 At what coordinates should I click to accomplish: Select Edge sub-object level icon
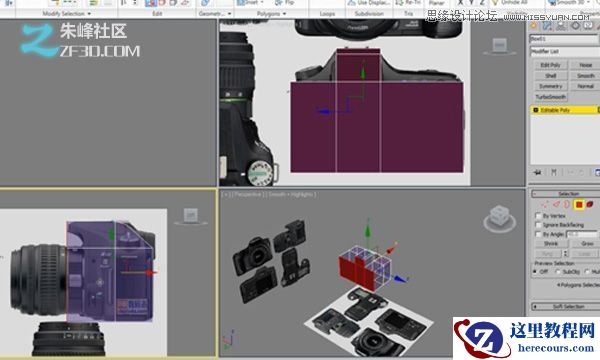click(556, 205)
